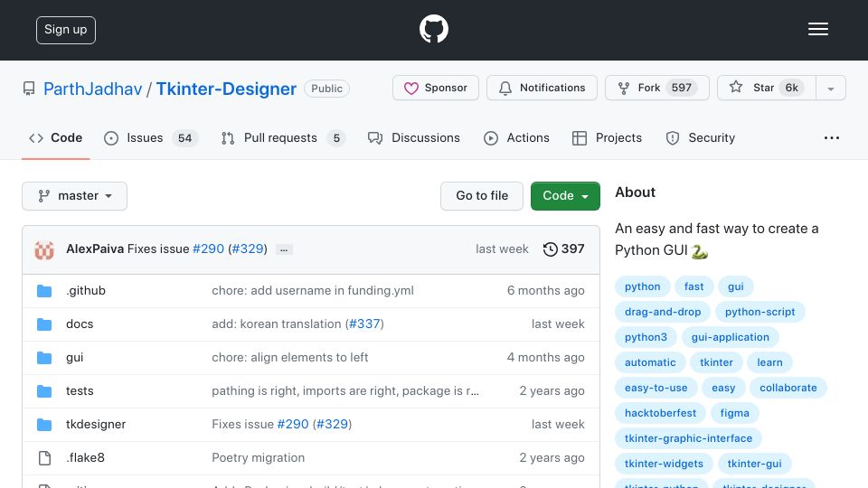The width and height of the screenshot is (868, 488).
Task: Open pull request #337 link
Action: [x=364, y=324]
